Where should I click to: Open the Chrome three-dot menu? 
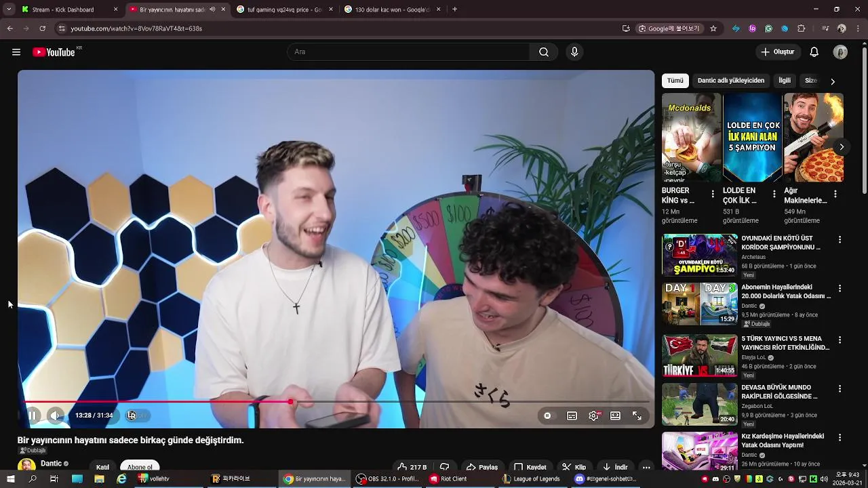(x=858, y=28)
